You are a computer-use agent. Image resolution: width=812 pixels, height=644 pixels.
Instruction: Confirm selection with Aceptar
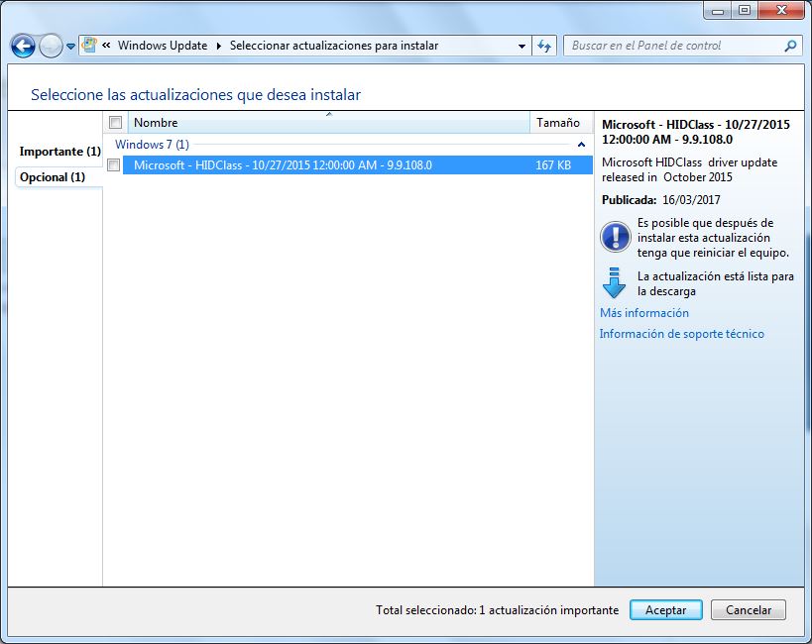click(x=666, y=610)
